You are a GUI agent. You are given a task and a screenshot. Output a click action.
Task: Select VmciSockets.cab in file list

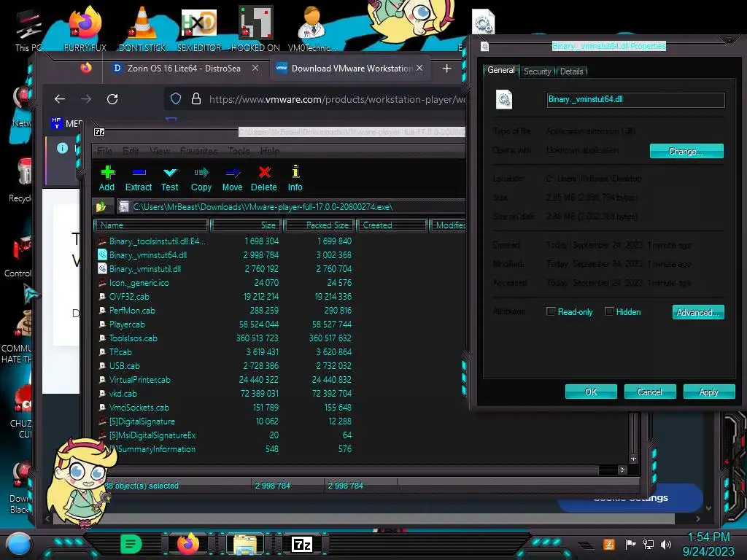tap(139, 407)
